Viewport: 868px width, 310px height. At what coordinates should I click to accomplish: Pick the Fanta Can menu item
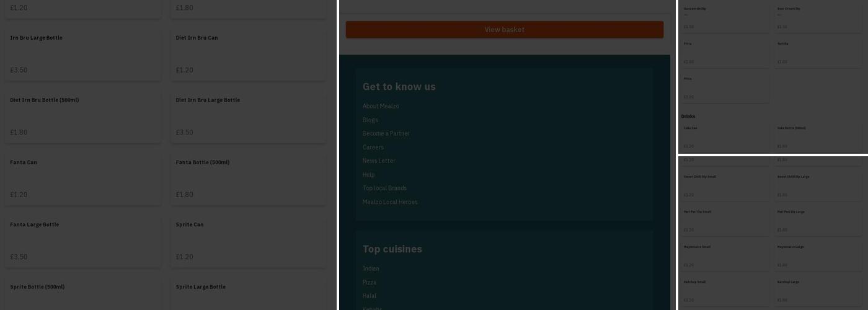pyautogui.click(x=82, y=179)
